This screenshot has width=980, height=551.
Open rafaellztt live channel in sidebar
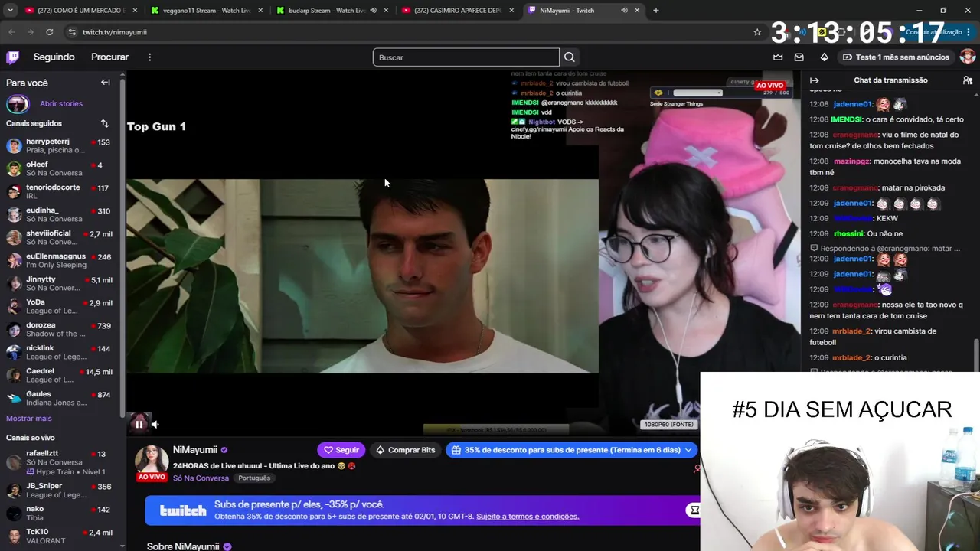(60, 462)
